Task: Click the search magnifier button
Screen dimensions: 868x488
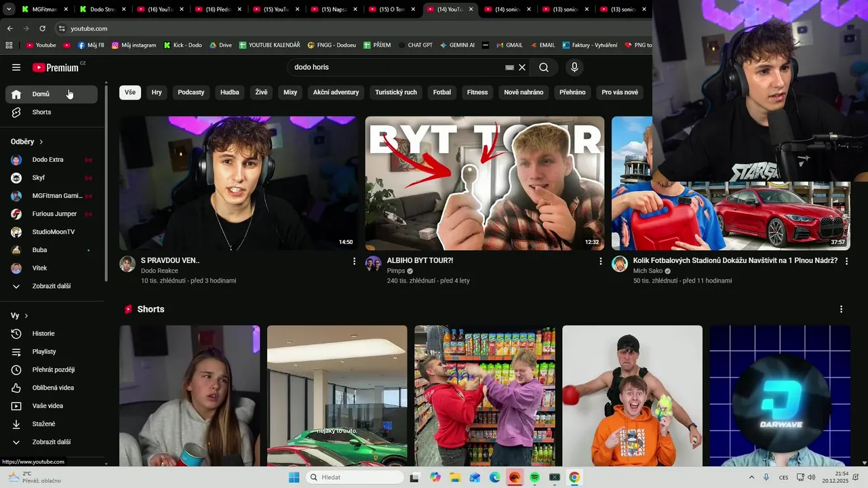Action: coord(544,67)
